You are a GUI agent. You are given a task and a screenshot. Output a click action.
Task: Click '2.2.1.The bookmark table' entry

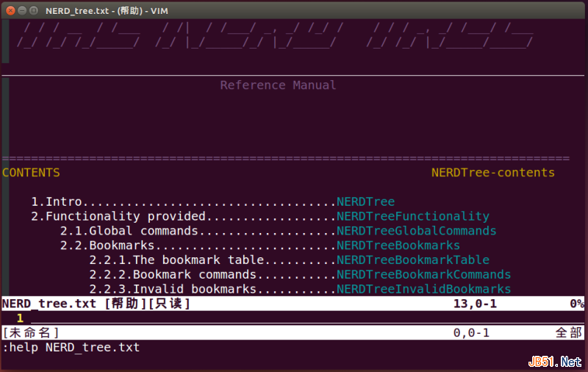[x=177, y=260]
